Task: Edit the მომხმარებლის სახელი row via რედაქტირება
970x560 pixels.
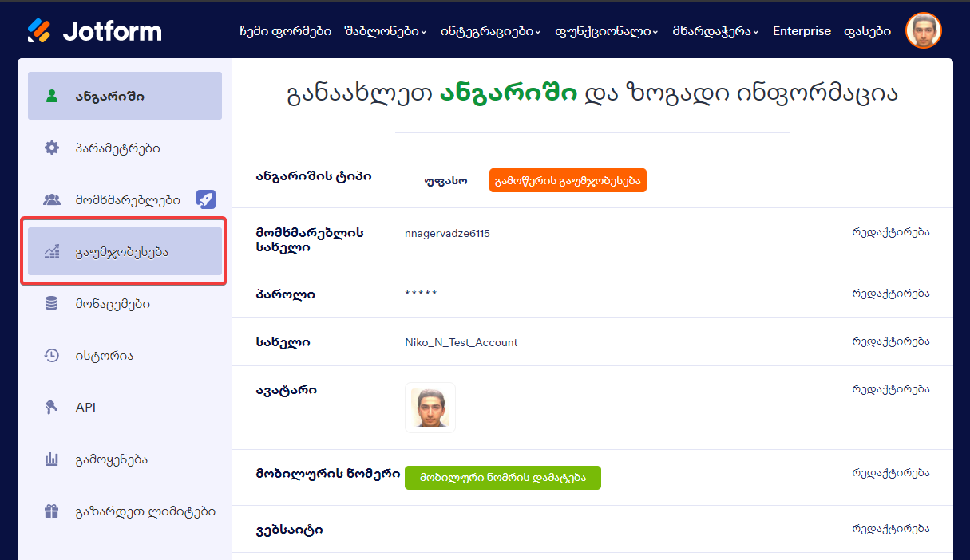Action: (x=891, y=233)
